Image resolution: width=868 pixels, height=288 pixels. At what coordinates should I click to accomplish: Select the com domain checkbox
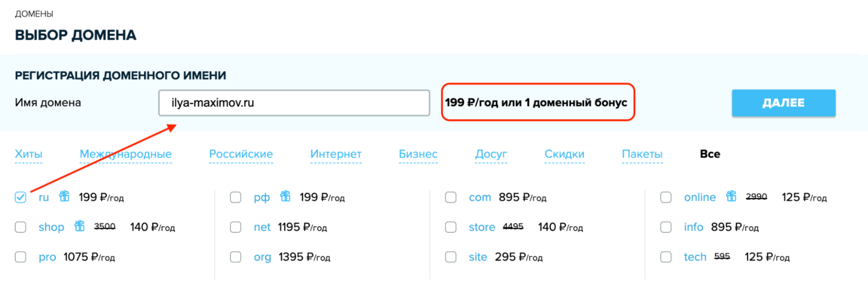pos(451,197)
